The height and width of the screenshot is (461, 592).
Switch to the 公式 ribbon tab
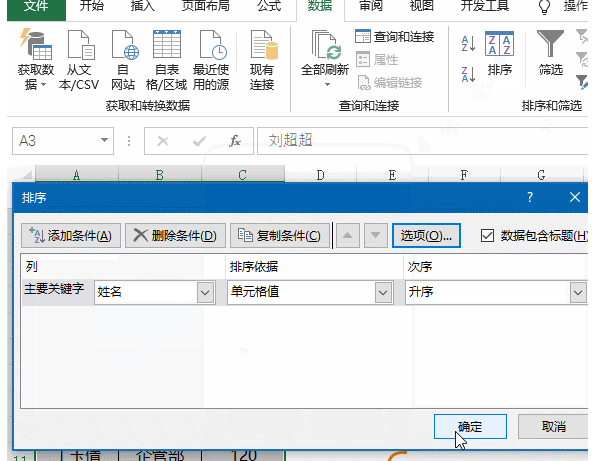pos(269,6)
